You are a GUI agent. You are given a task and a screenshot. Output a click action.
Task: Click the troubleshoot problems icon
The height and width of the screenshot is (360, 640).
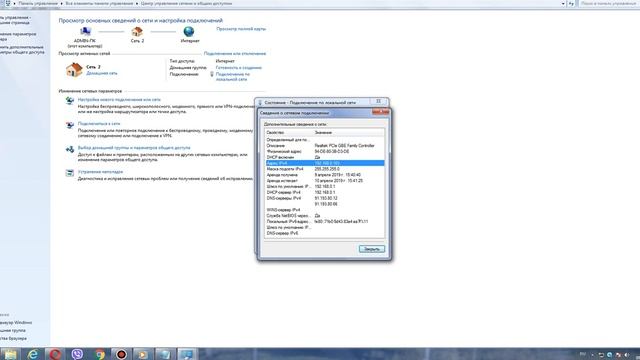[x=70, y=173]
